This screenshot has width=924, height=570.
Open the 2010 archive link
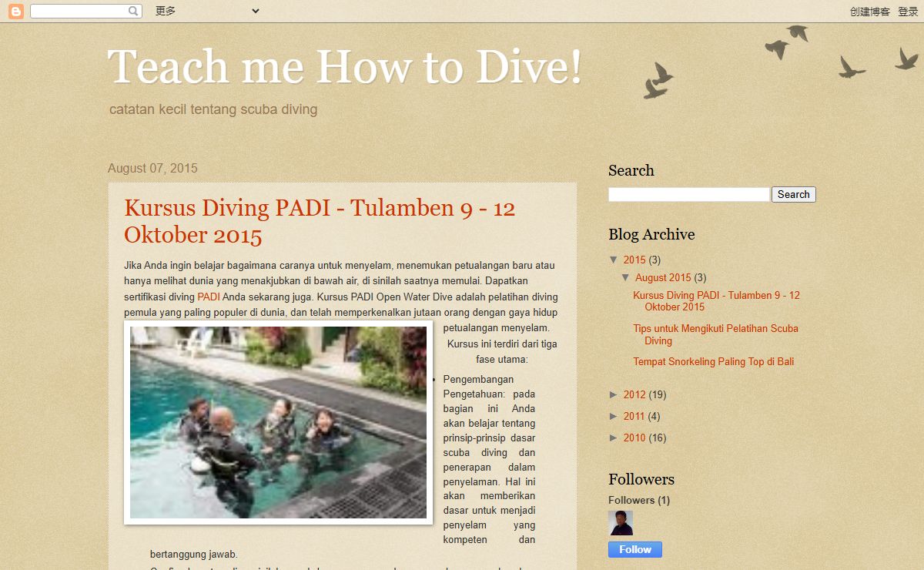[634, 438]
